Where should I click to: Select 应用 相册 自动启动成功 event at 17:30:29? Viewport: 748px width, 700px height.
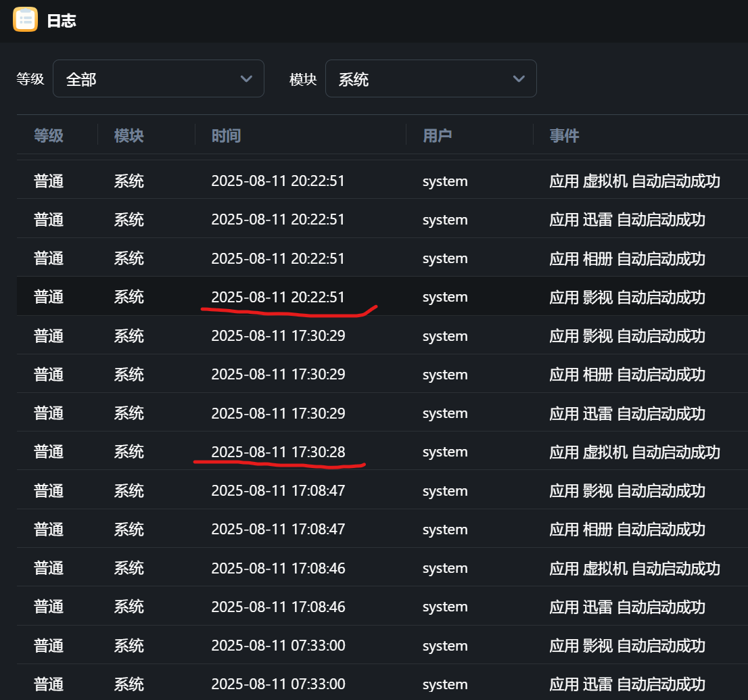[x=628, y=375]
